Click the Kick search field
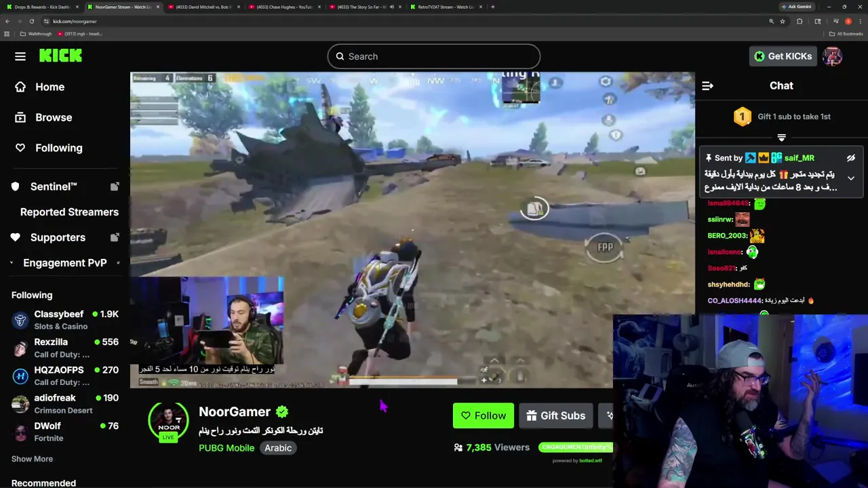 (434, 56)
